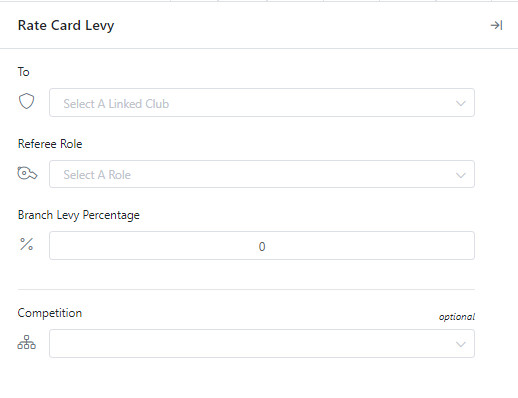This screenshot has height=398, width=518.
Task: Expand chevron in Linked Club field
Action: click(461, 103)
